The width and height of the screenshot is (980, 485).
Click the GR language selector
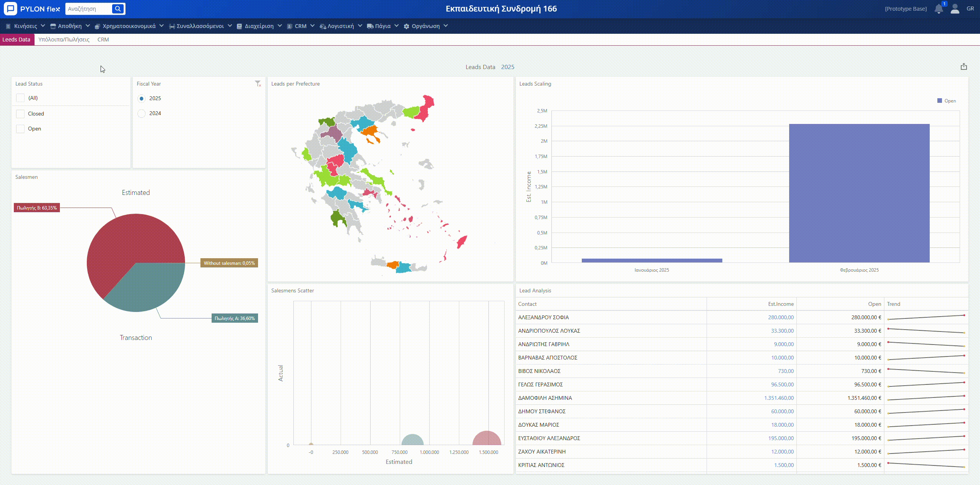[970, 8]
